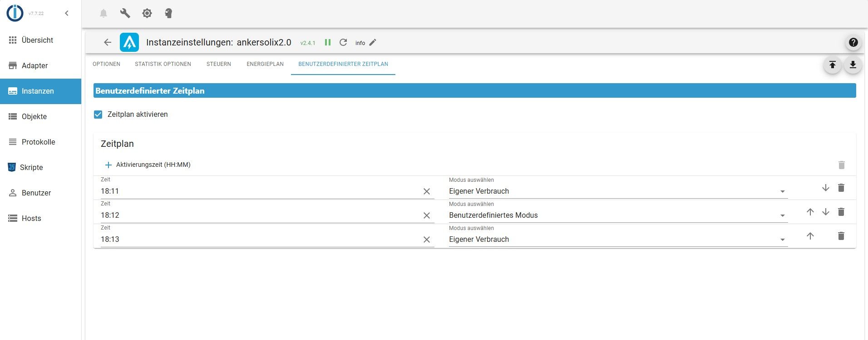Screen dimensions: 868x340
Task: Move the 18:13 row up
Action: tap(810, 236)
